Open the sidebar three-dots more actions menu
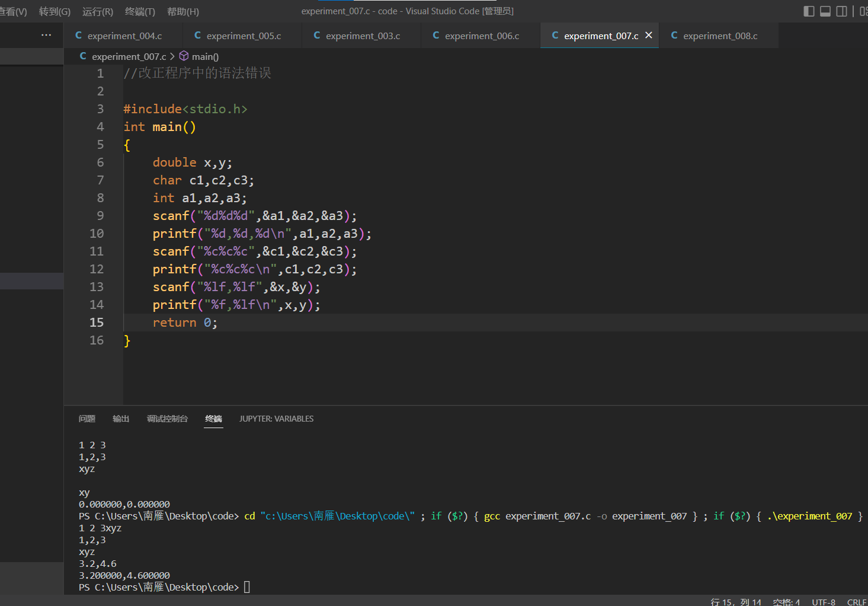 [x=46, y=36]
